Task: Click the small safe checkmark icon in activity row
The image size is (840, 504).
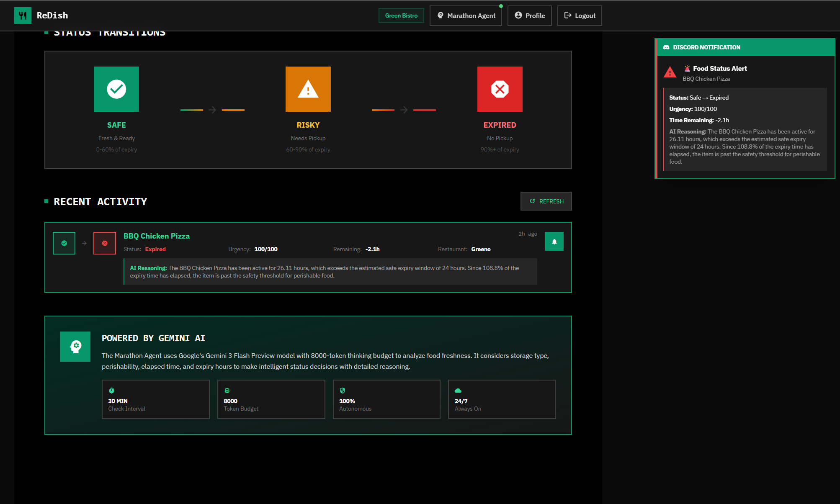Action: click(x=64, y=243)
